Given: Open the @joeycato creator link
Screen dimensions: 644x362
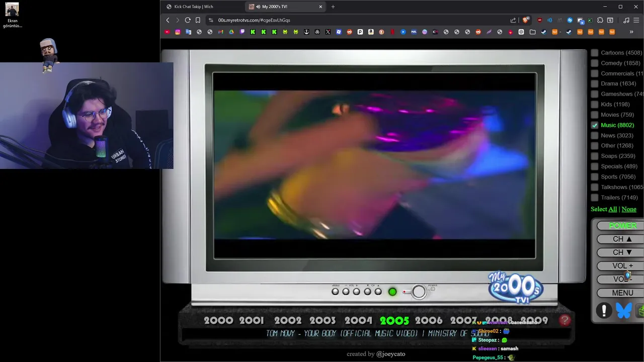Looking at the screenshot, I should 390,354.
